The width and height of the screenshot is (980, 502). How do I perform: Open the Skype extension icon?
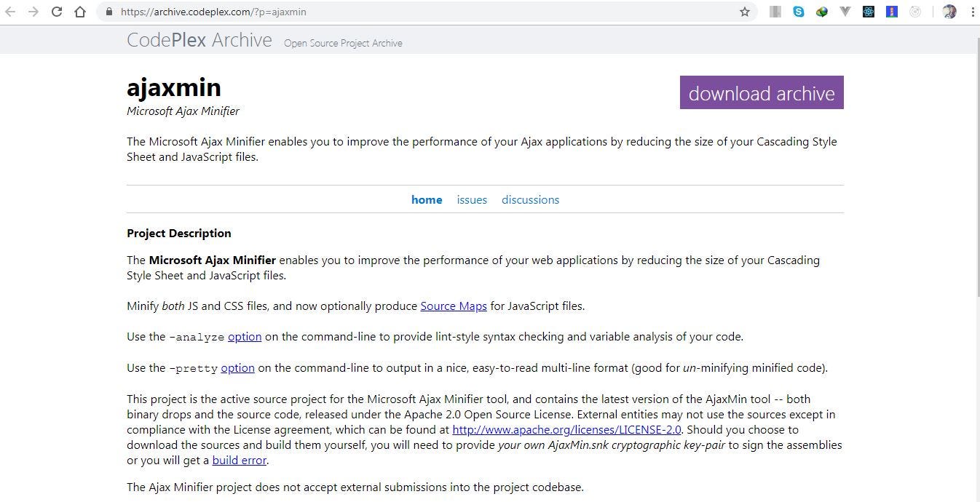coord(799,12)
